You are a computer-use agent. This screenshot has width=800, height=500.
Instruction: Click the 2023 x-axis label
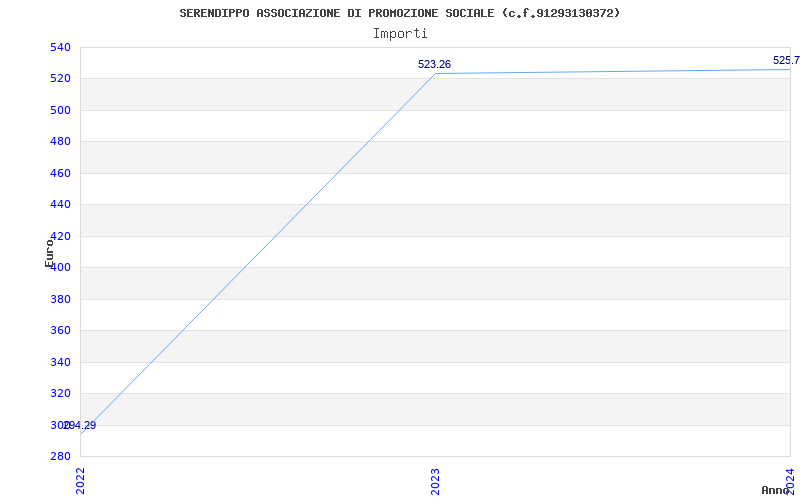pos(435,481)
